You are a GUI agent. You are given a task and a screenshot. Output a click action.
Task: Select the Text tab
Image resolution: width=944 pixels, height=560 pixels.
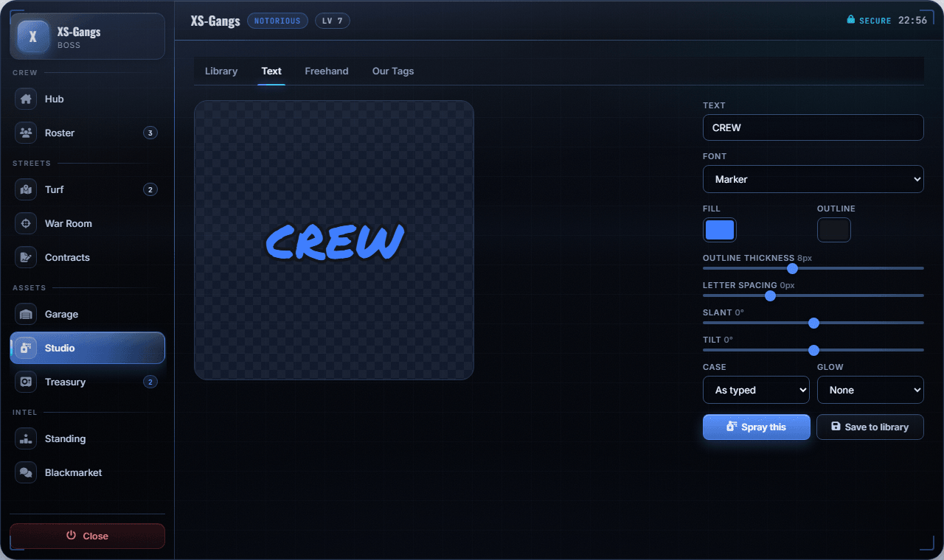tap(271, 71)
